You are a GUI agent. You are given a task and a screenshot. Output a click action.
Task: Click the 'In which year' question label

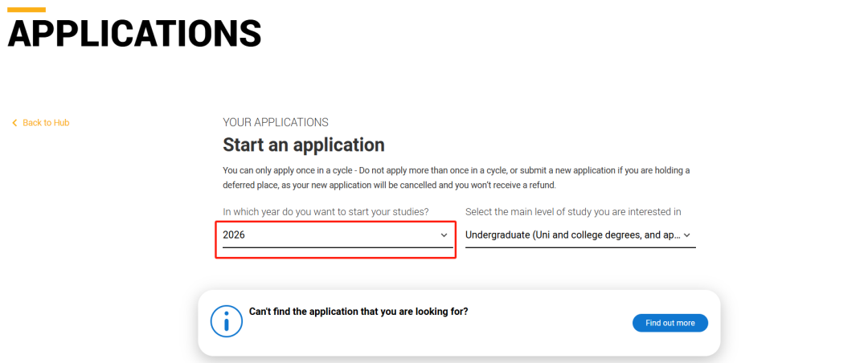click(325, 212)
